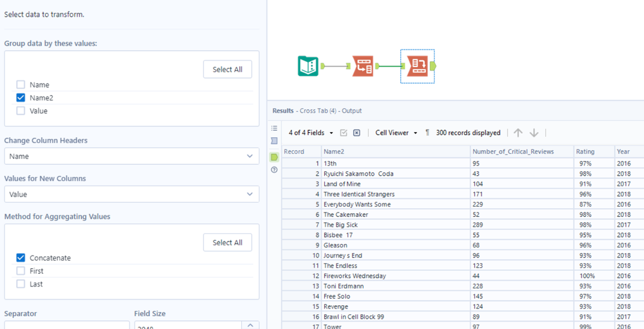Check the Name group-by checkbox
This screenshot has height=329, width=644.
click(21, 85)
